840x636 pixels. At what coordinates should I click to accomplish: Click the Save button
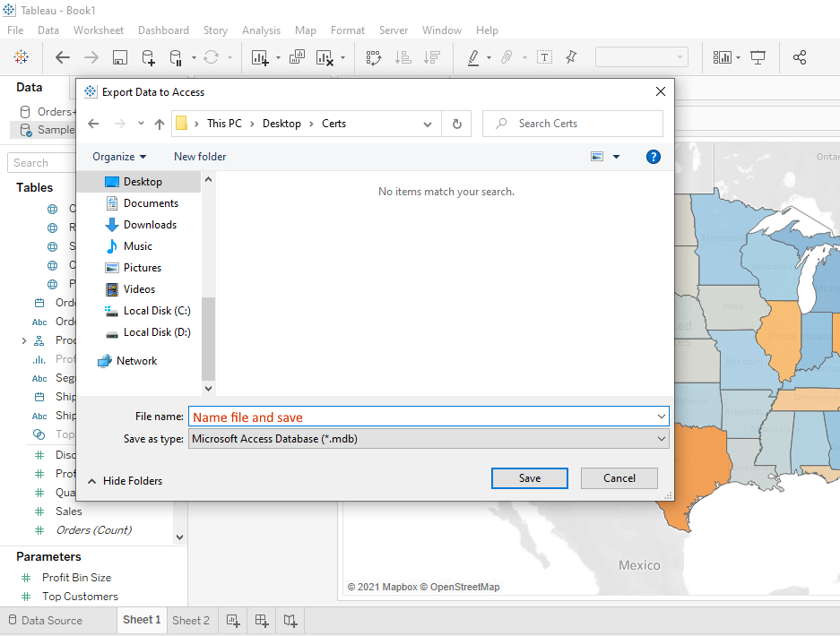tap(529, 478)
